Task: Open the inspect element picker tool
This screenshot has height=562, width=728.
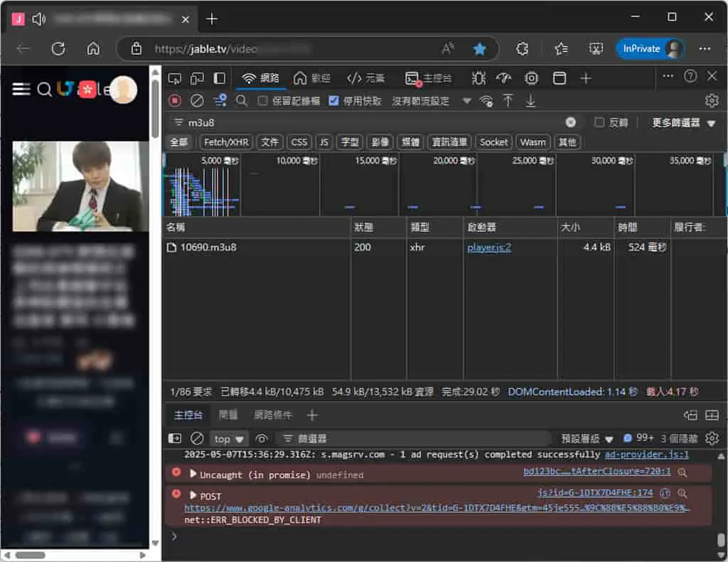Action: pos(175,78)
